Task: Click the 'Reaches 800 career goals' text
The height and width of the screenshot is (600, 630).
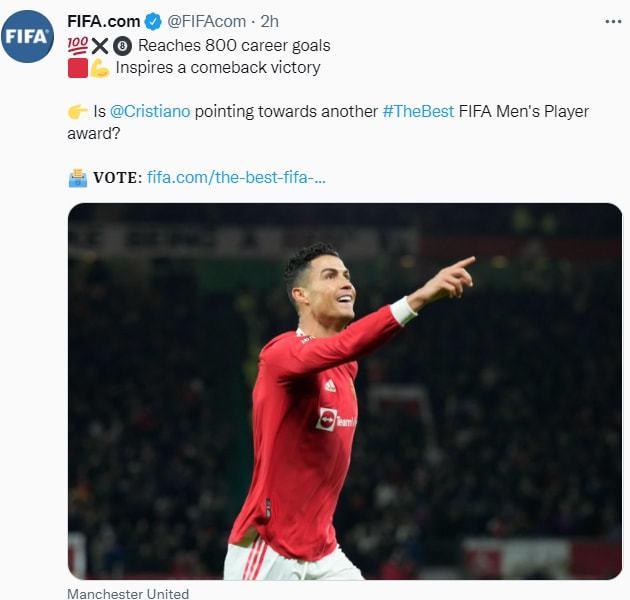Action: [x=234, y=45]
